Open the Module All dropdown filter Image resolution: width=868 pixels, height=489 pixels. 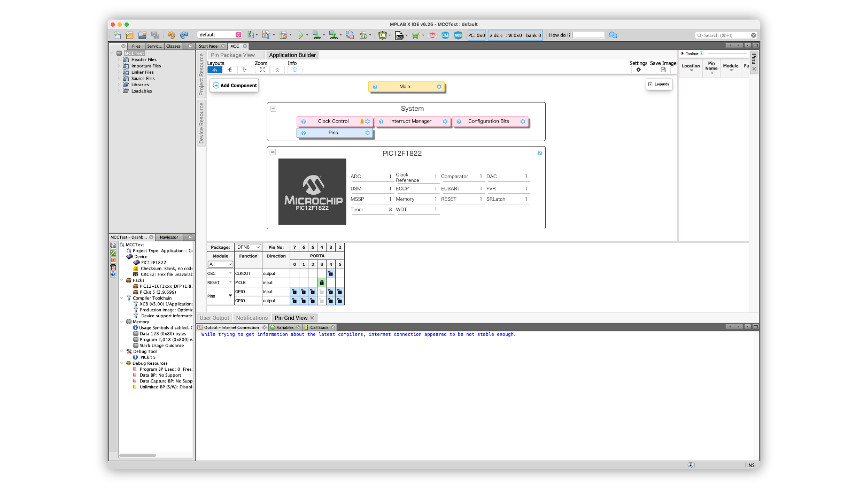(220, 264)
